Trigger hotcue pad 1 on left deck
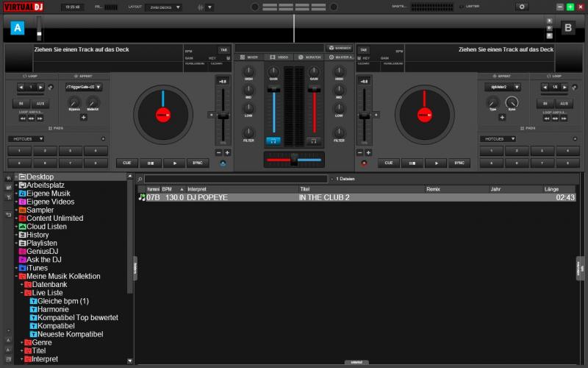The width and height of the screenshot is (588, 368). 20,151
